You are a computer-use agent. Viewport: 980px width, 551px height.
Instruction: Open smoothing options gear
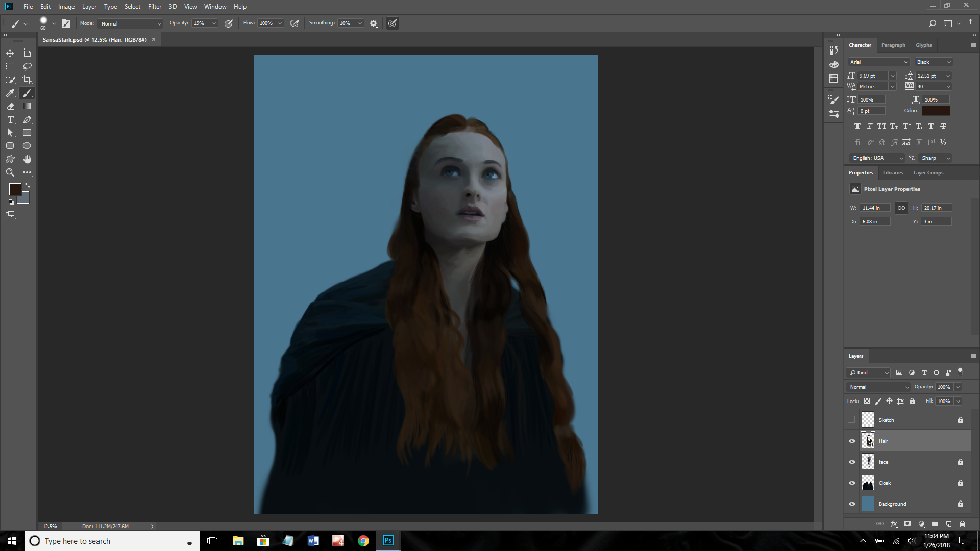(x=374, y=23)
